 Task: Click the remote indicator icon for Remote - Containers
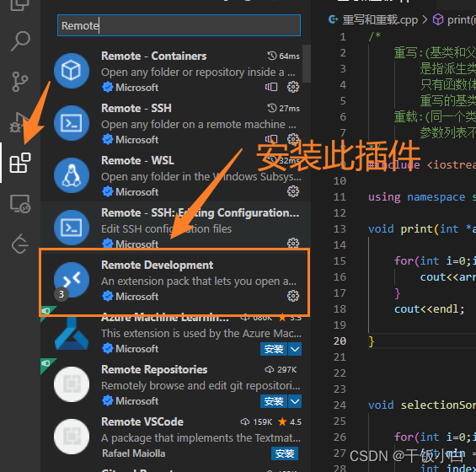click(271, 87)
